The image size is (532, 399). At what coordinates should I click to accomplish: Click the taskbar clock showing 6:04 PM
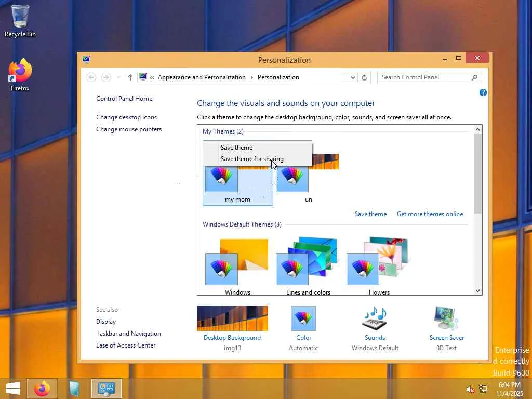509,389
